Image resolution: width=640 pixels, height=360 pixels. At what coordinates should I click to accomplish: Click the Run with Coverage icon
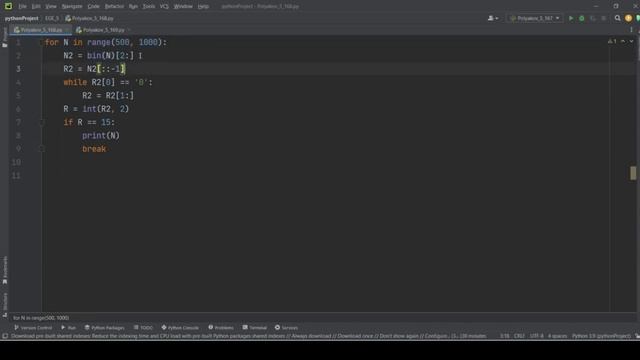tap(593, 18)
